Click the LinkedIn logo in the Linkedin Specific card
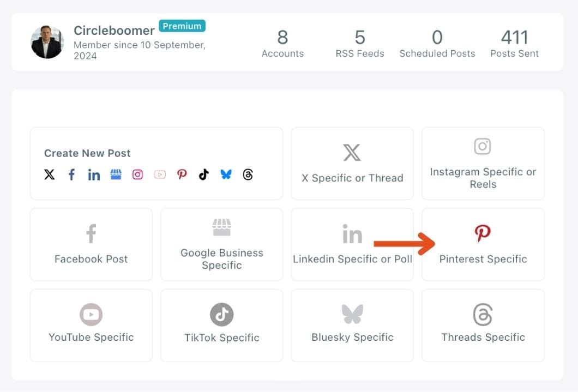This screenshot has width=578, height=392. 352,233
